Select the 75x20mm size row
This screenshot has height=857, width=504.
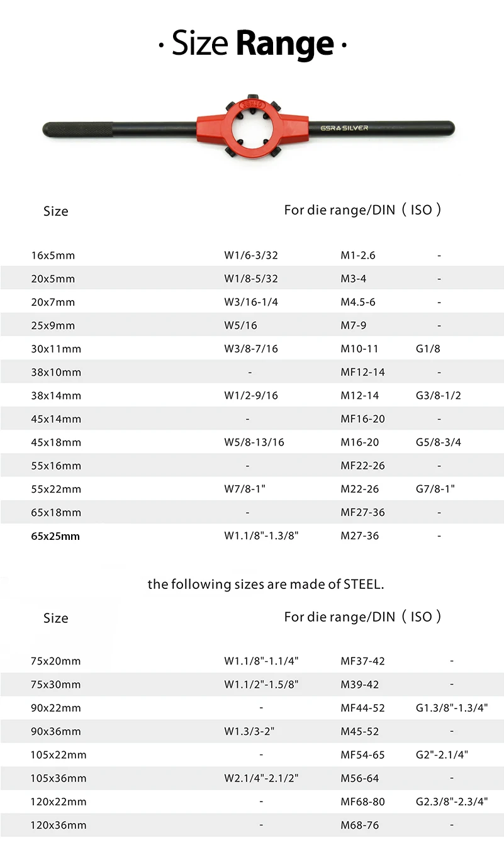[x=55, y=661]
